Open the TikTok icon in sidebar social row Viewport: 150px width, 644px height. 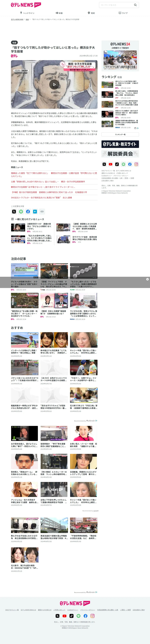(117, 164)
